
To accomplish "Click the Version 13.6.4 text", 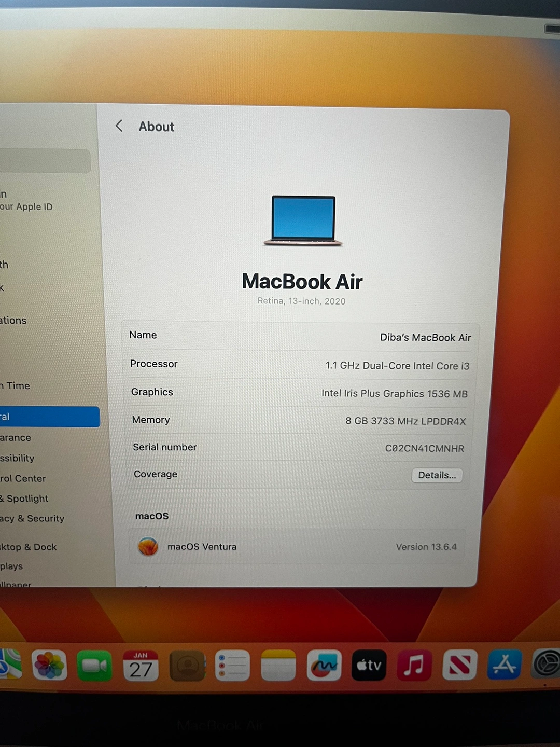I will click(426, 547).
